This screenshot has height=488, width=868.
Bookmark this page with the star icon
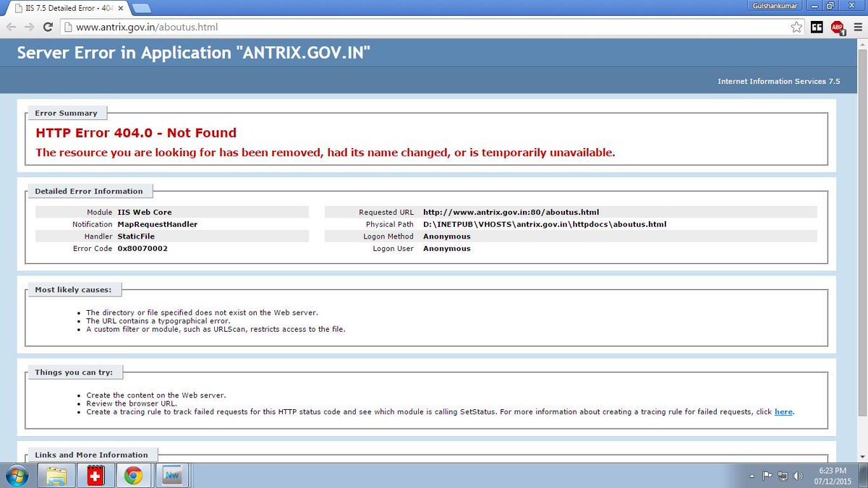click(x=796, y=27)
